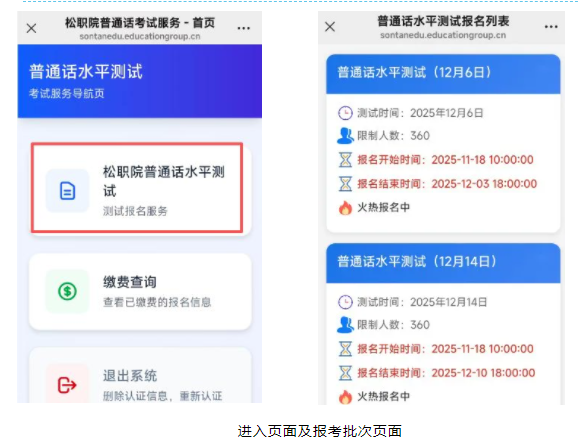This screenshot has width=578, height=448.
Task: Open the three-dot menu on 首页 page
Action: 244,28
